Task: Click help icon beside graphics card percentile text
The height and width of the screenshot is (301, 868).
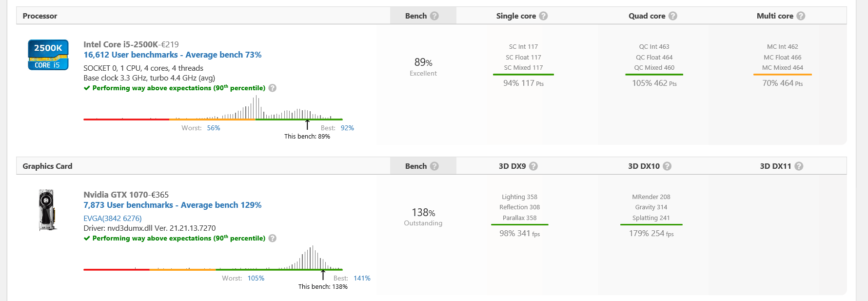Action: (273, 239)
